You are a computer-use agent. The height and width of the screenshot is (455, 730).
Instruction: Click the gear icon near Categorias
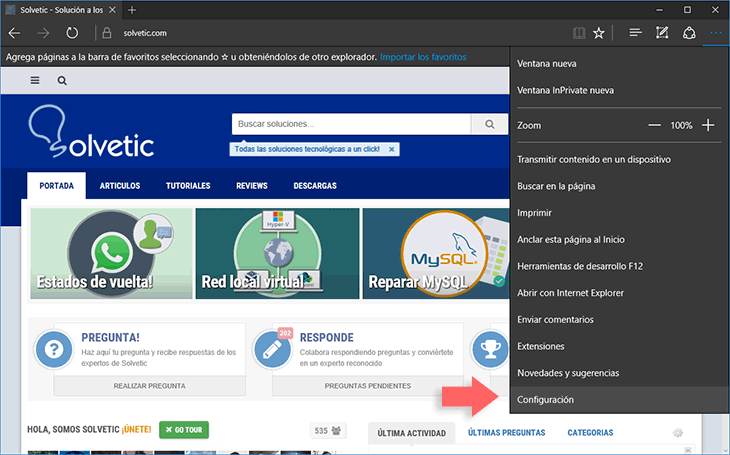678,433
